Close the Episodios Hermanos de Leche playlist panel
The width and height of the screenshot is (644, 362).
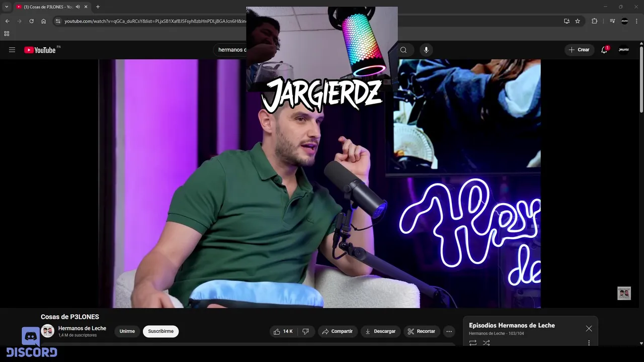(x=589, y=328)
